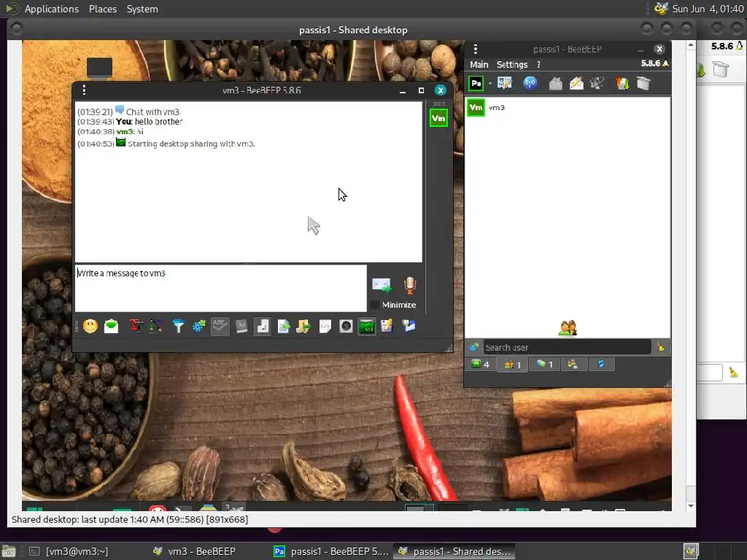Click the Pa user status icon
This screenshot has width=747, height=560.
point(476,83)
